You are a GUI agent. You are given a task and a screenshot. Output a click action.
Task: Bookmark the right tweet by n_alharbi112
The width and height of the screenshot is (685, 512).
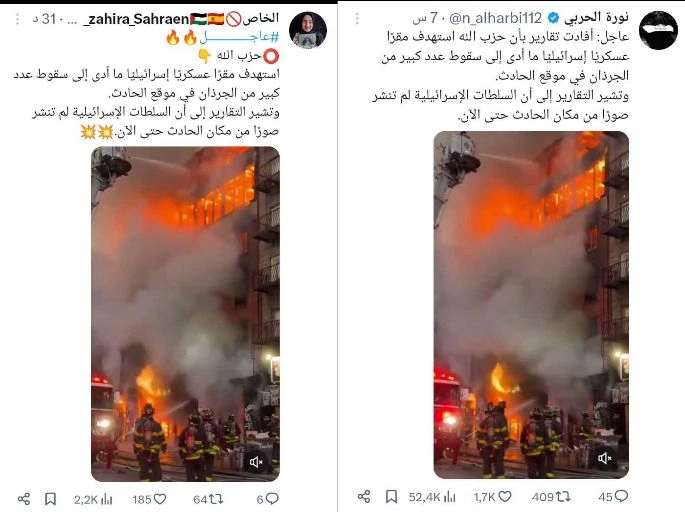(x=391, y=496)
